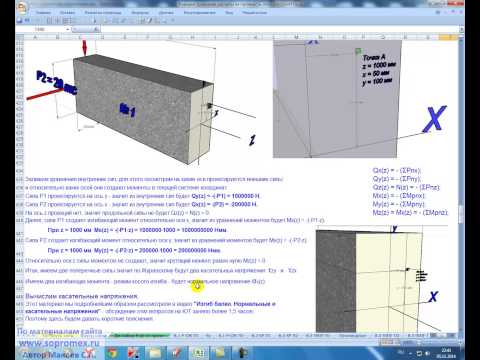This screenshot has width=480, height=360.
Task: Open the folder icon next to Chrome on taskbar
Action: click(155, 353)
